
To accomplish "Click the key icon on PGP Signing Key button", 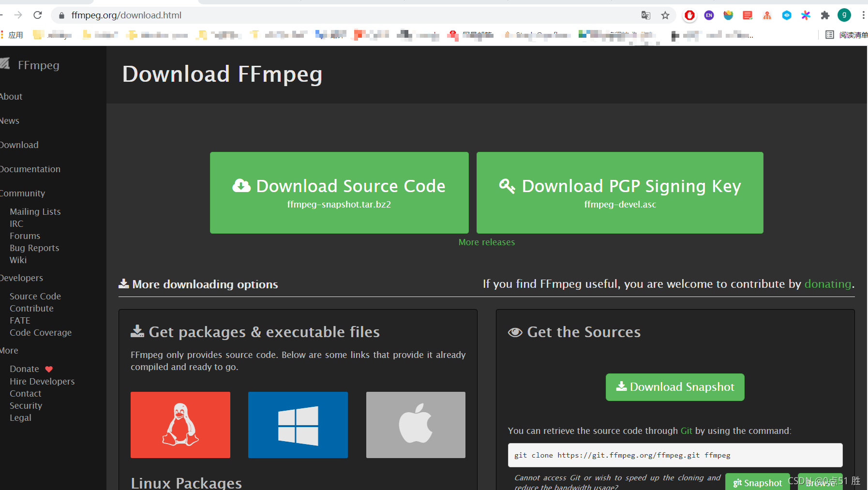I will [x=507, y=186].
